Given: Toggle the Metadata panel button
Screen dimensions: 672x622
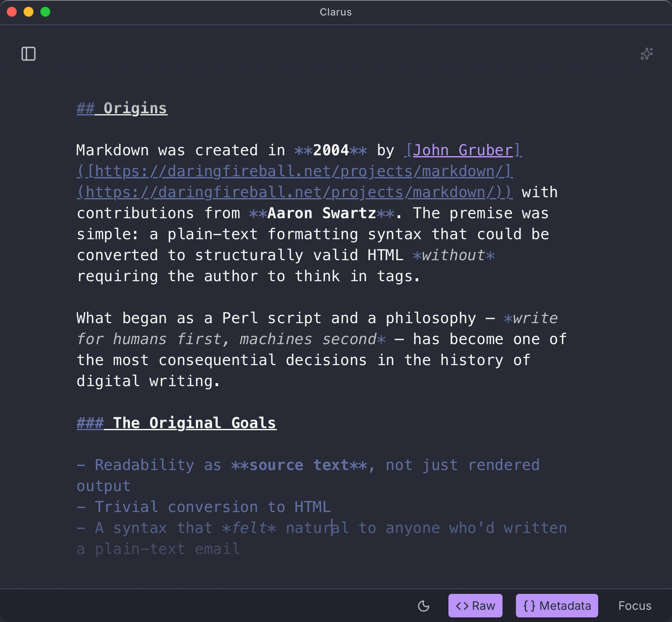Looking at the screenshot, I should [557, 606].
